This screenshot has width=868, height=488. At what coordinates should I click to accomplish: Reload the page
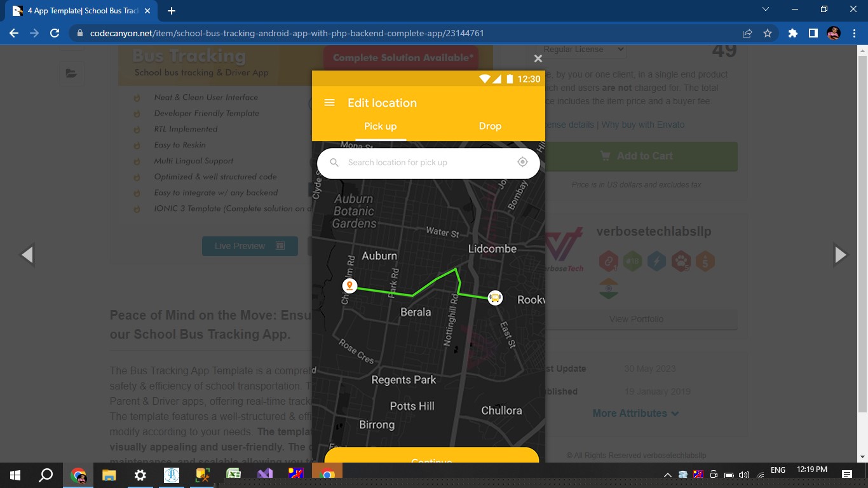[x=55, y=33]
